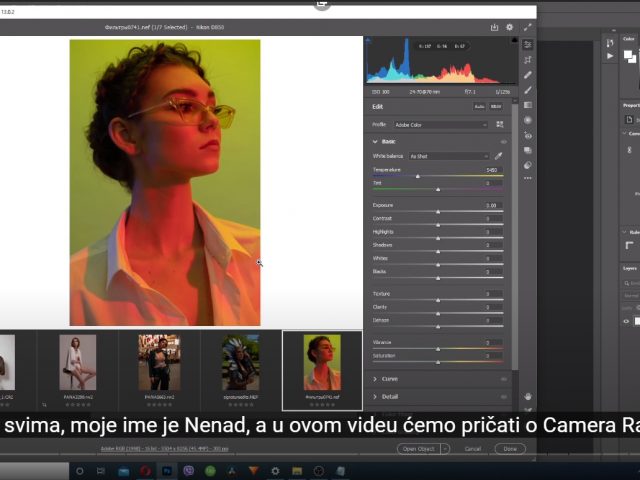This screenshot has height=480, width=640.
Task: Open Windows Settings gear in taskbar
Action: click(276, 471)
